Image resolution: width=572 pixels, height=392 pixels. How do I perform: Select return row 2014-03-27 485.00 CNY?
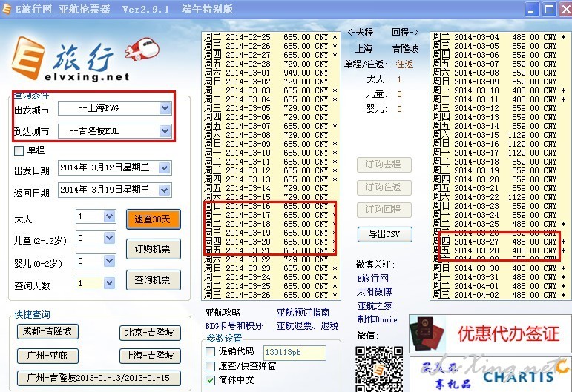tap(499, 242)
